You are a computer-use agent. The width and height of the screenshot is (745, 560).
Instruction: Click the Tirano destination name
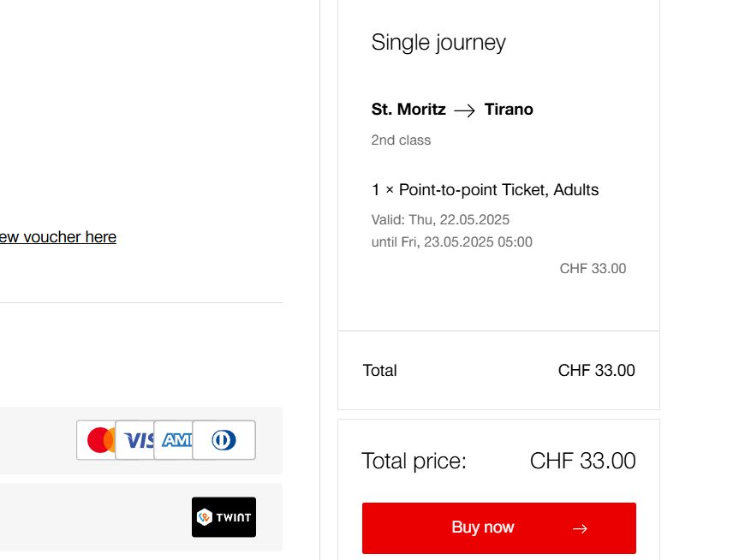509,110
